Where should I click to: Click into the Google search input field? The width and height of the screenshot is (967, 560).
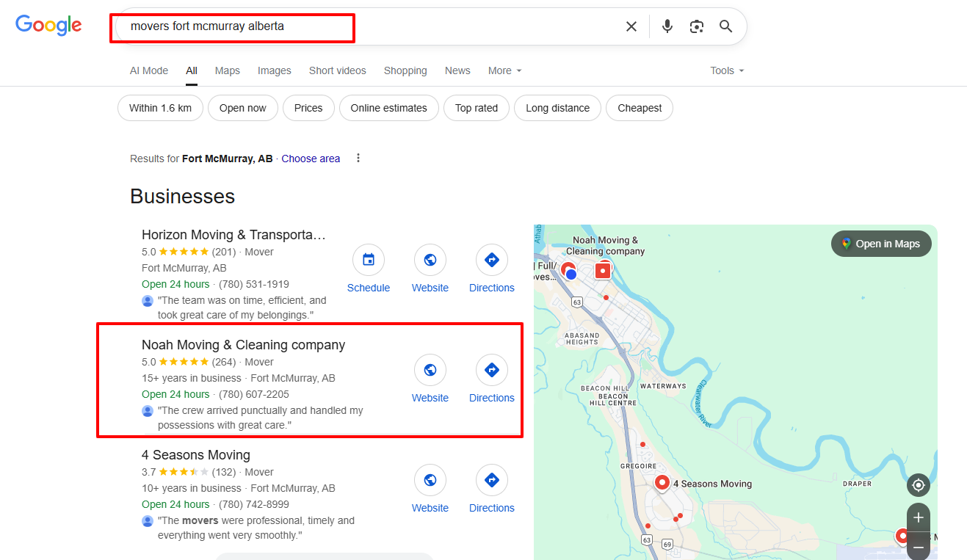[x=367, y=26]
